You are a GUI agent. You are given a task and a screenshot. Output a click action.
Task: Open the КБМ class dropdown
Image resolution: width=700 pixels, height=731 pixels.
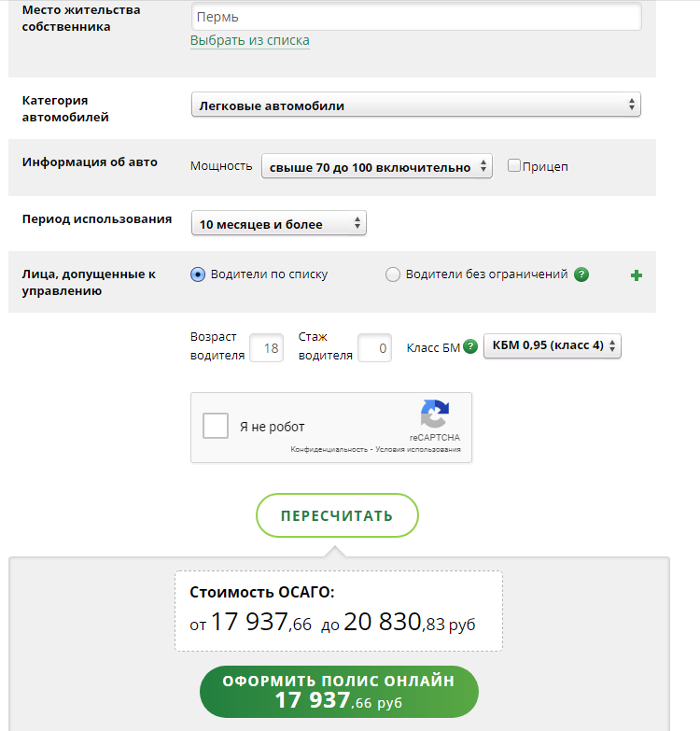click(x=553, y=346)
